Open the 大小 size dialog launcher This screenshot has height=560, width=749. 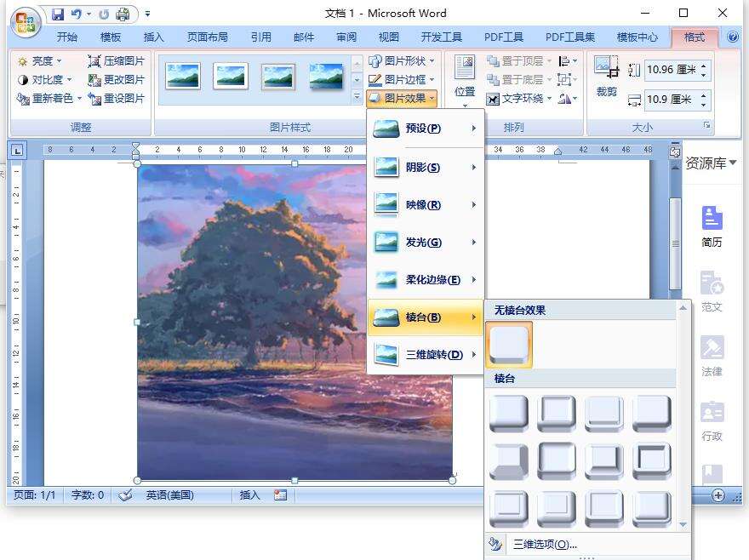tap(706, 125)
